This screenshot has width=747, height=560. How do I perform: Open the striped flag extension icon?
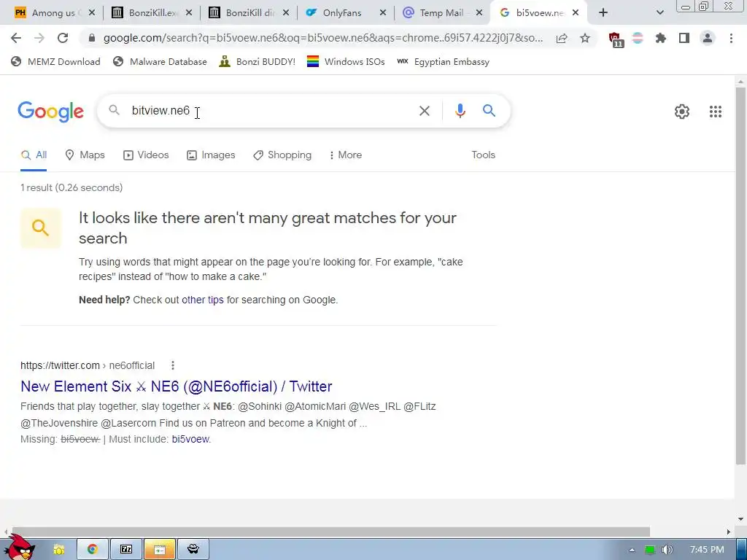(638, 38)
